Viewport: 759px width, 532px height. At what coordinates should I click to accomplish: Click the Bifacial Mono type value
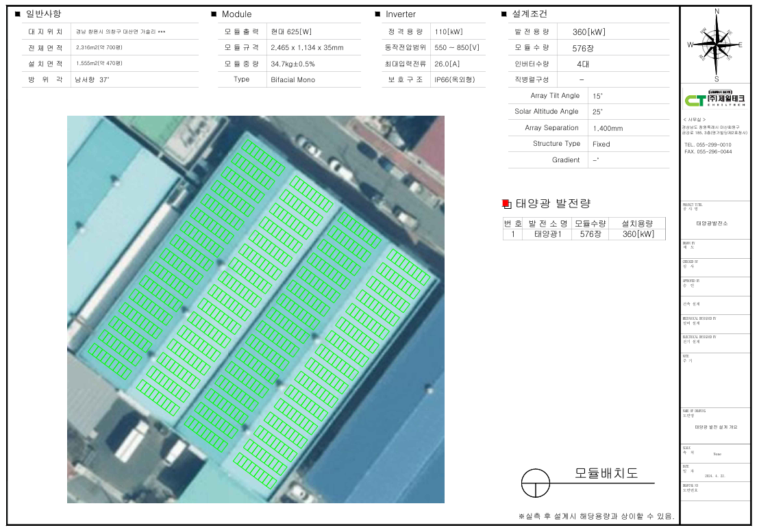click(293, 79)
